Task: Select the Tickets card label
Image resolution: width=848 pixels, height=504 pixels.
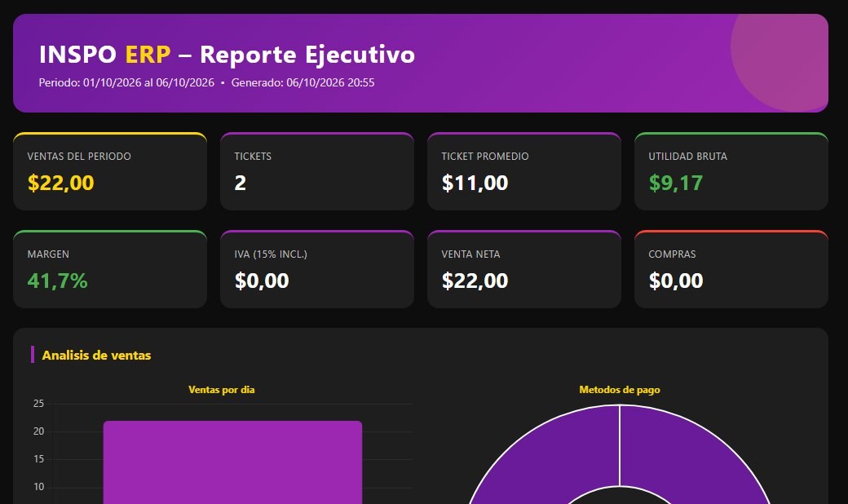Action: pyautogui.click(x=253, y=157)
